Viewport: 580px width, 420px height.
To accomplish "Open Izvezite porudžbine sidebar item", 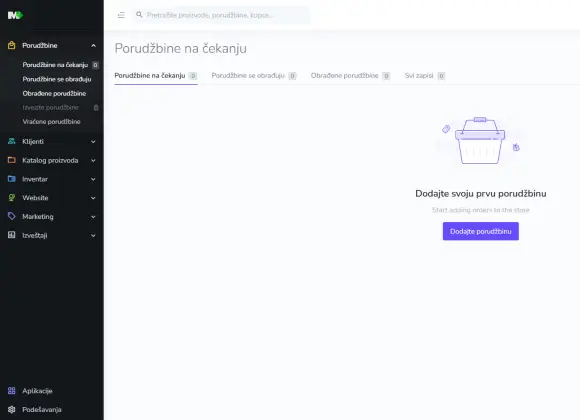I will click(50, 108).
